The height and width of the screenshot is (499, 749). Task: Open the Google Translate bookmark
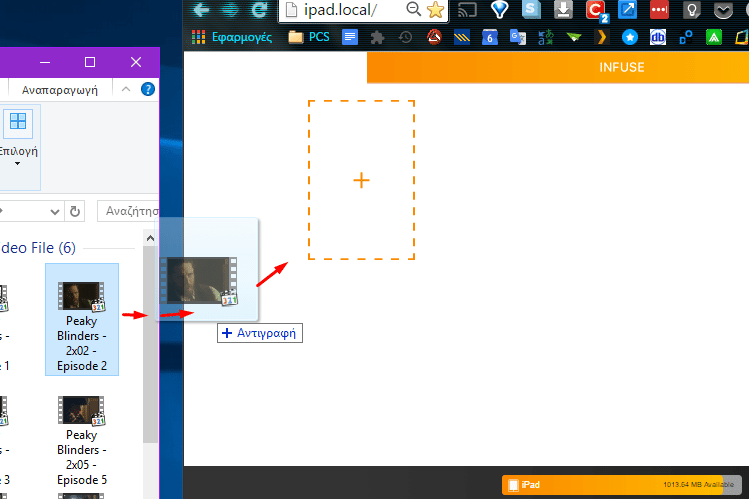click(x=518, y=37)
